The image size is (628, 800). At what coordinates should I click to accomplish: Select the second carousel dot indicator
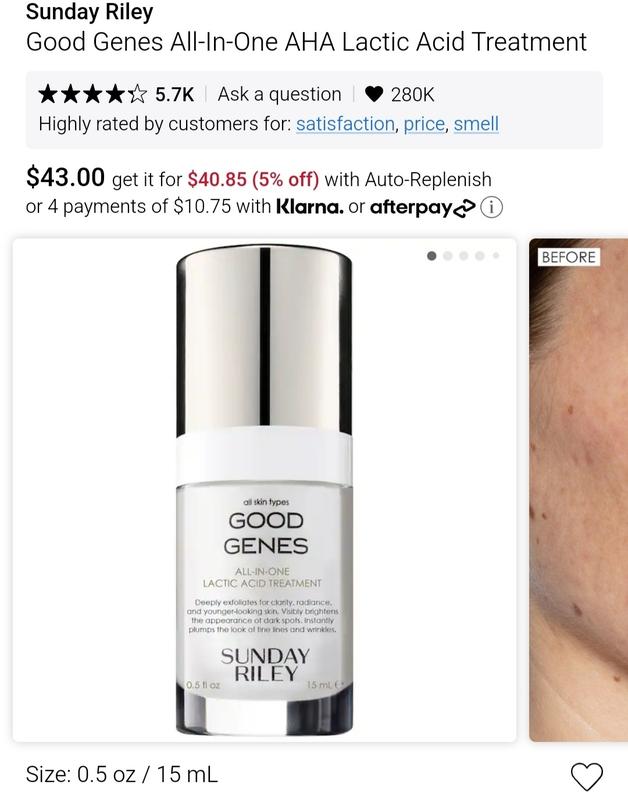click(448, 256)
